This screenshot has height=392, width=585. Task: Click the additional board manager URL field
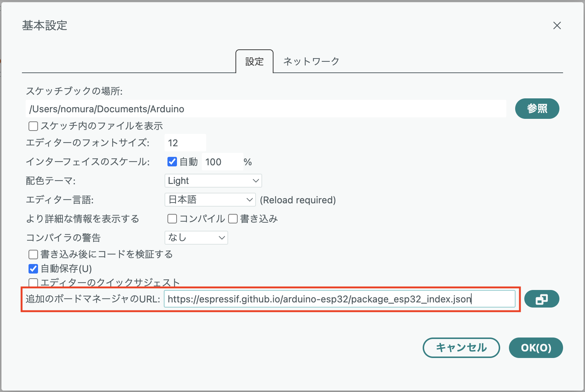(339, 299)
